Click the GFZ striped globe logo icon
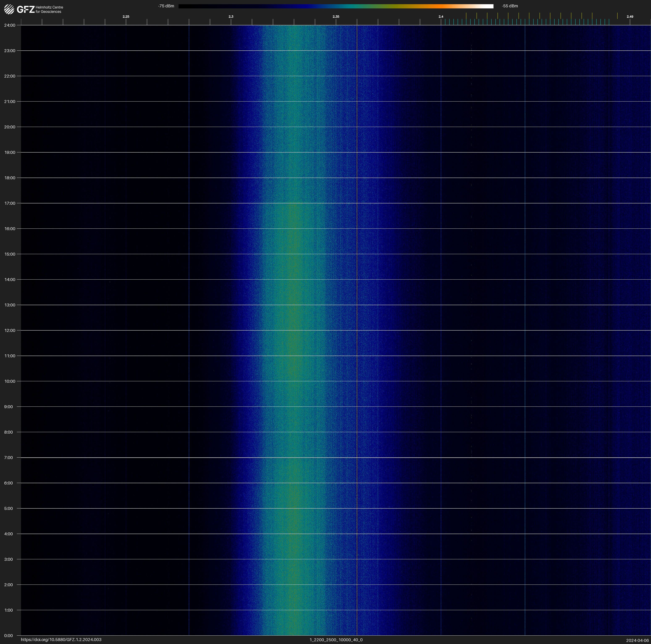651x644 pixels. pyautogui.click(x=9, y=9)
